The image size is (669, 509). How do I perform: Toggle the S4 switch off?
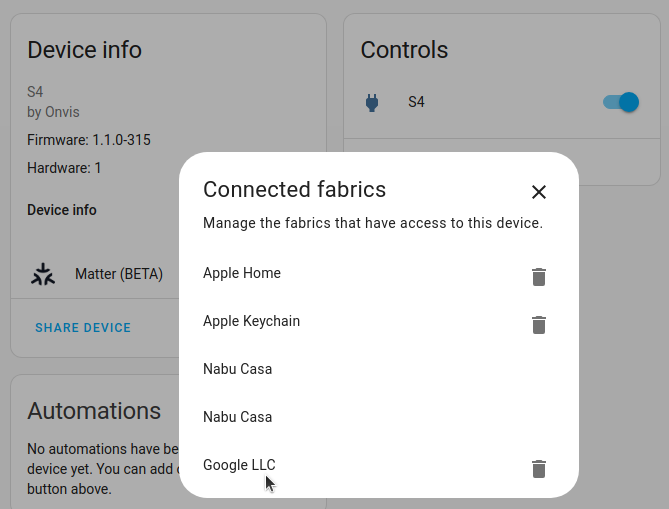coord(620,102)
